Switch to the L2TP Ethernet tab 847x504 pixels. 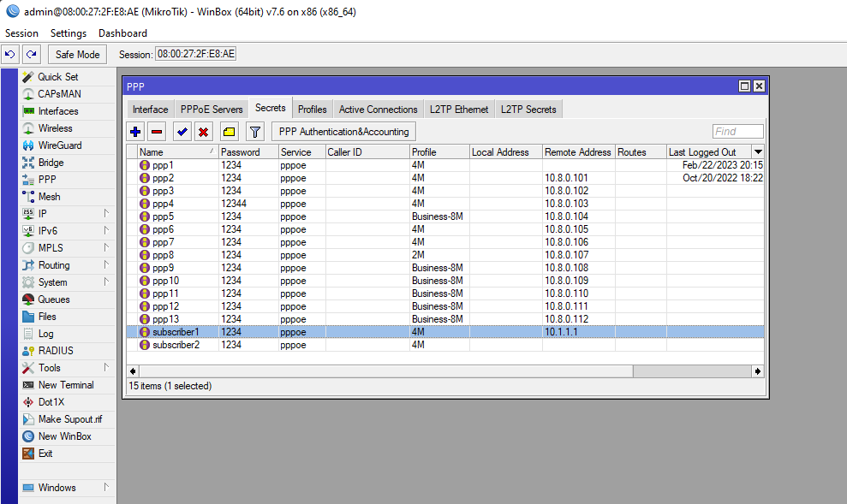point(459,110)
